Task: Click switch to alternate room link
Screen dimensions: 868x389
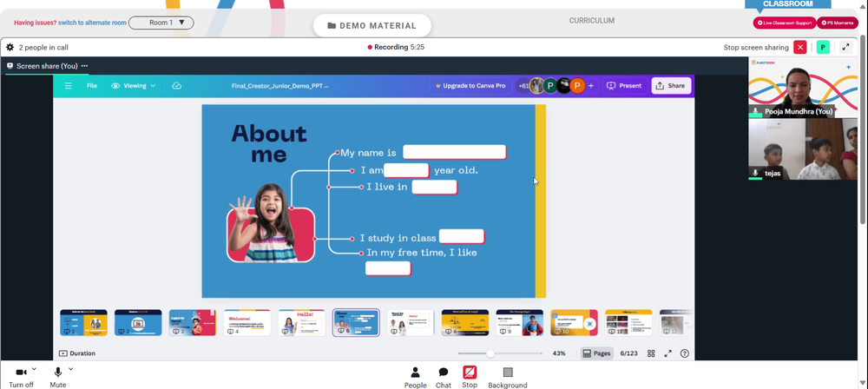Action: [x=93, y=23]
